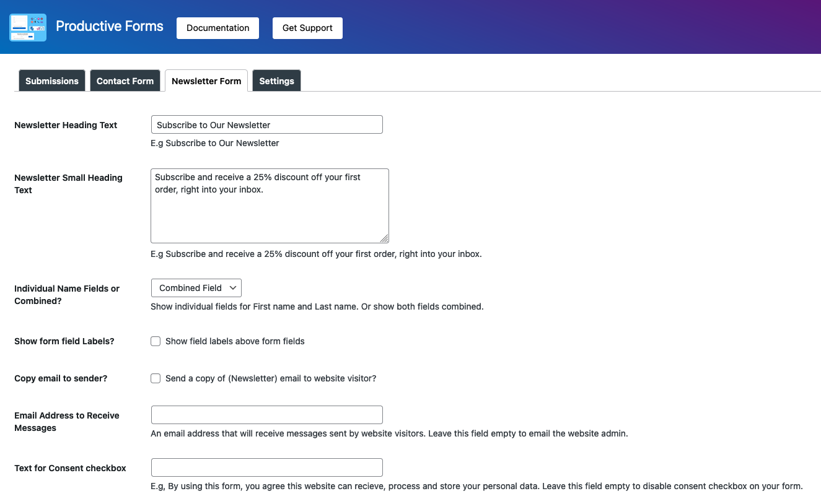Click the Productive Forms logo icon
Viewport: 821px width, 504px height.
point(28,28)
